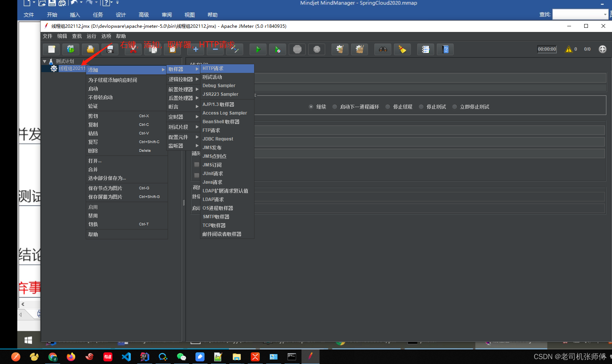The height and width of the screenshot is (364, 612).
Task: Click the Stop test icon
Action: pos(297,49)
